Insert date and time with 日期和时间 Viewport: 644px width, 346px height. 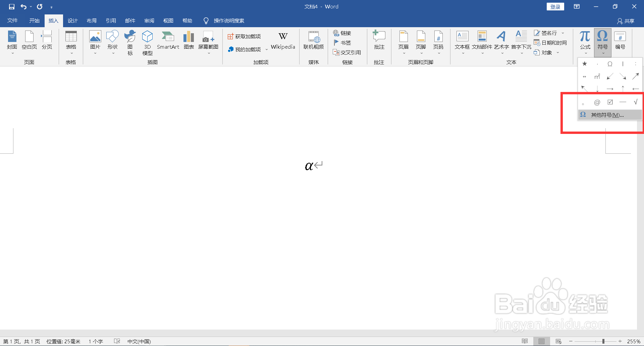550,43
